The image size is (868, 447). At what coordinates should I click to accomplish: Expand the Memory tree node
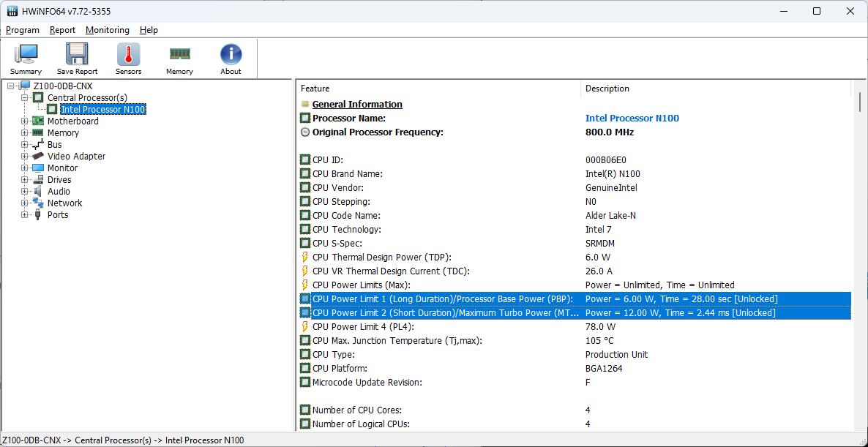coord(24,132)
